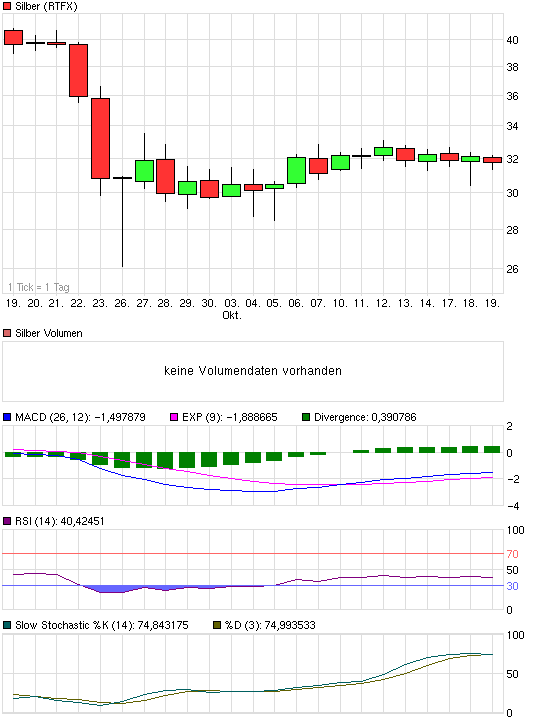The width and height of the screenshot is (545, 722).
Task: Click the green Divergence legend swatch
Action: click(x=306, y=417)
